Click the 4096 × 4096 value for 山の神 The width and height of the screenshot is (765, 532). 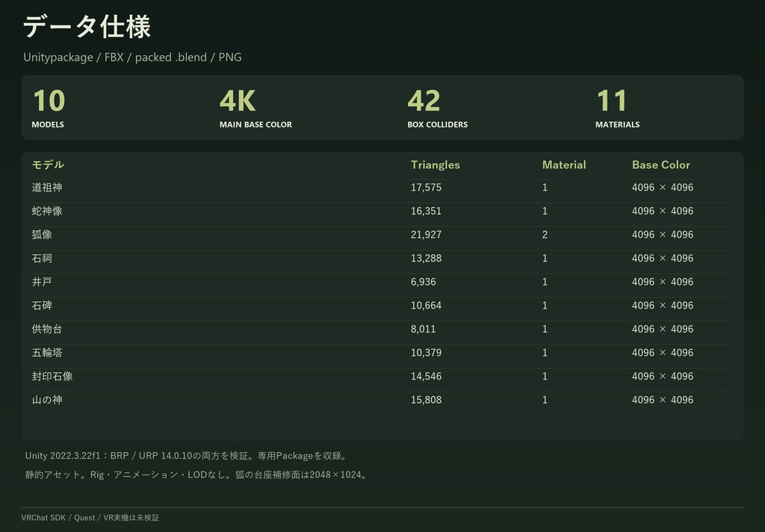click(x=663, y=400)
